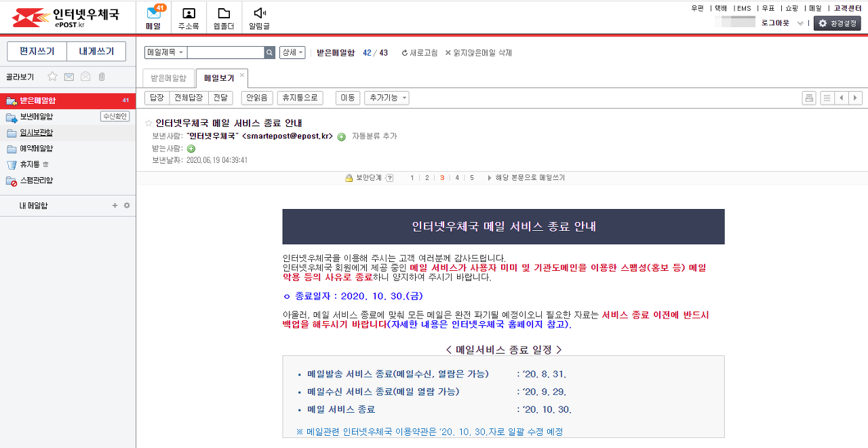Click the 편지쓰기 compose button

pyautogui.click(x=37, y=52)
